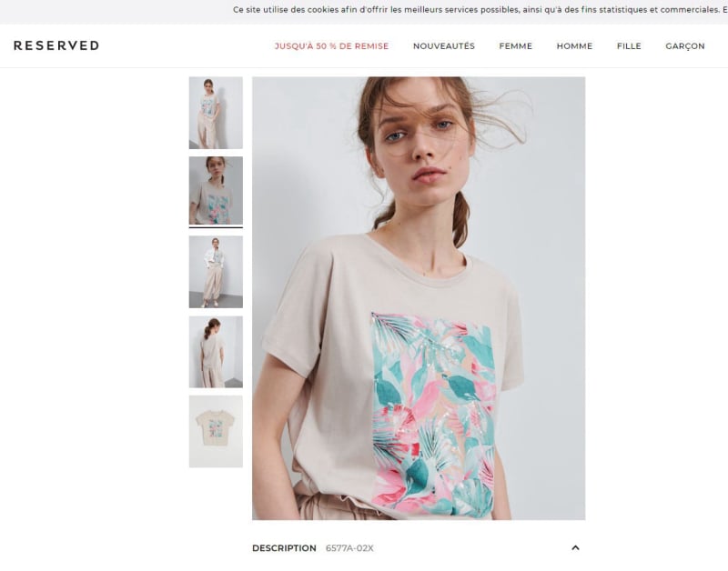Open the Garçon category
The height and width of the screenshot is (571, 728).
[685, 46]
